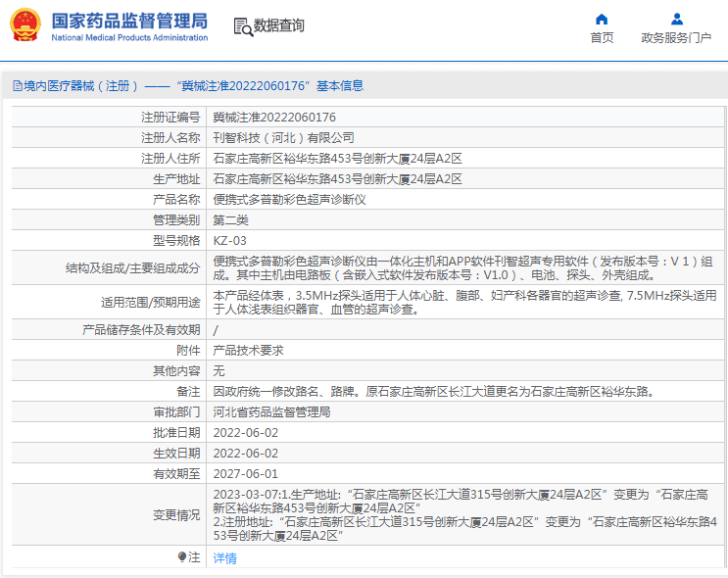Click 有效期至 value 2027-06-01
This screenshot has height=578, width=728.
point(246,474)
